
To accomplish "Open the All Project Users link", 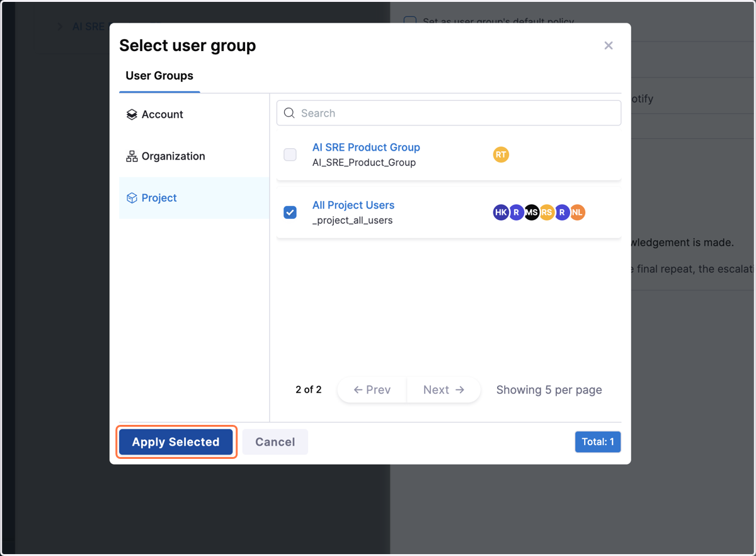I will click(353, 205).
